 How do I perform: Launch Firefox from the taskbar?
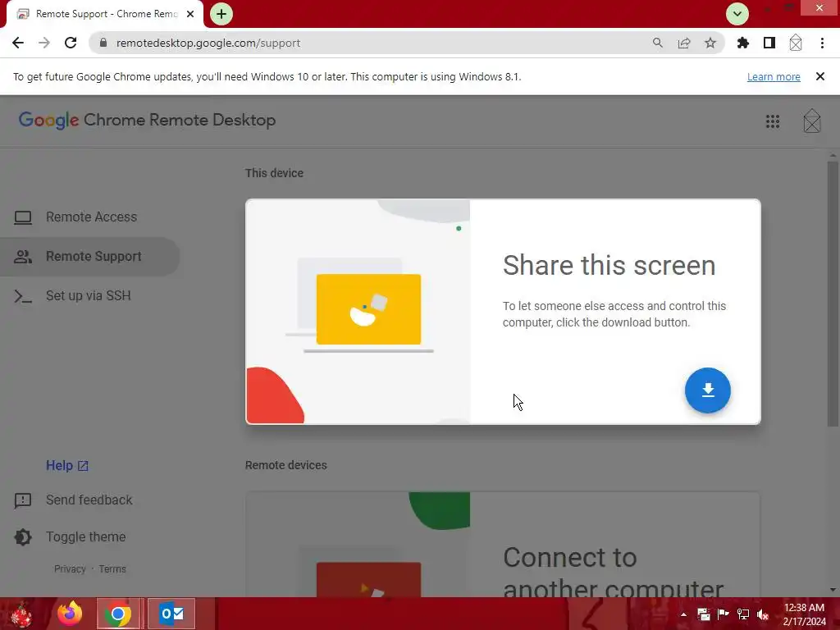70,614
